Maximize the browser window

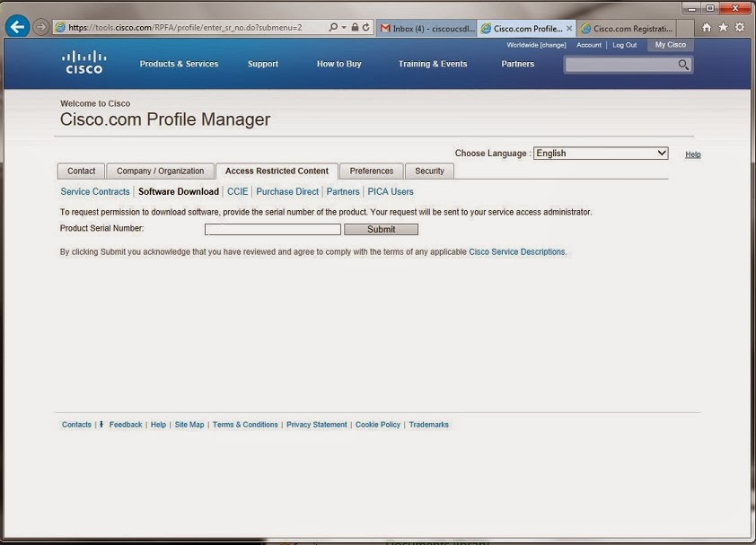pos(709,8)
